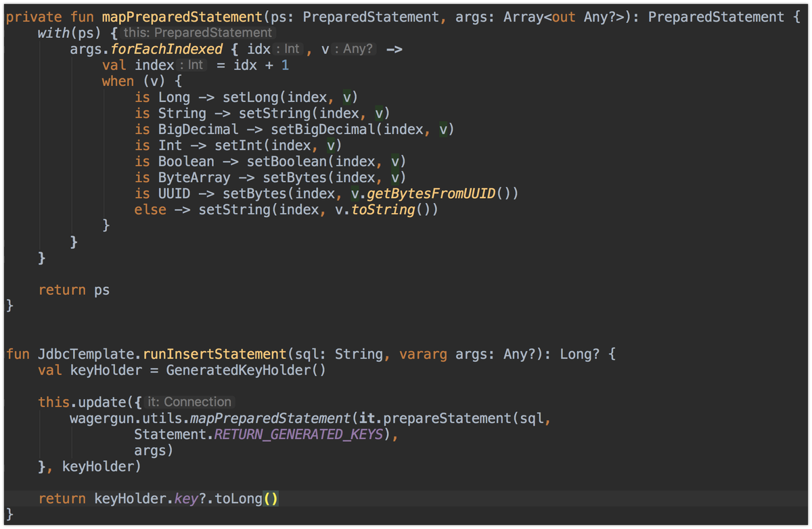Click the 'val keyHolder' declaration
The height and width of the screenshot is (529, 812).
coord(90,371)
